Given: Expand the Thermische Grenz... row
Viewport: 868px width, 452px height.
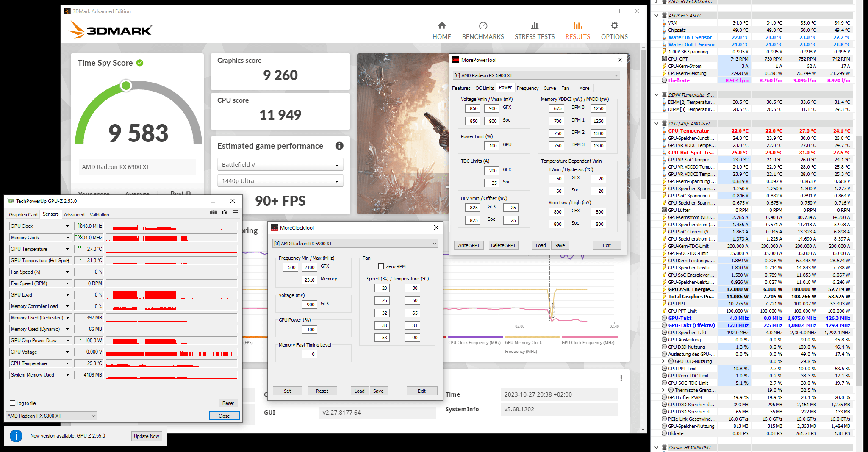Looking at the screenshot, I should 663,390.
